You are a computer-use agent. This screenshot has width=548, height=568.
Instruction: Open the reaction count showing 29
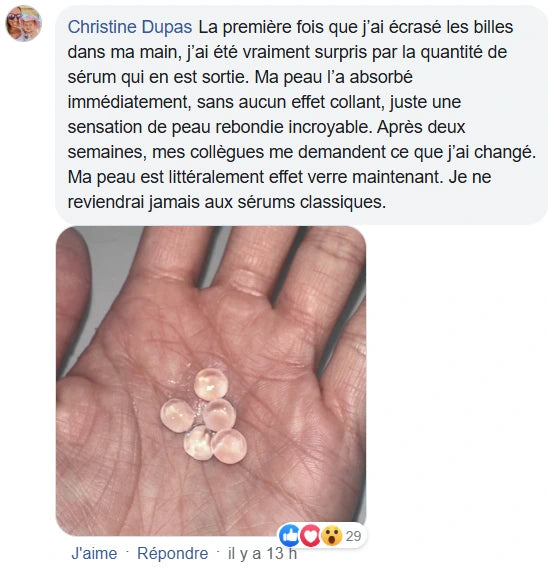click(353, 536)
